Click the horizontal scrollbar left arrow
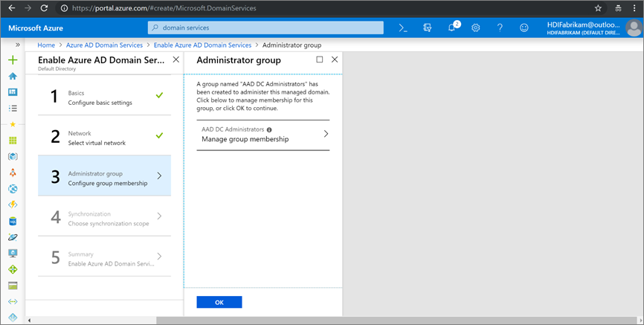Screen dimensions: 644x325 point(29,320)
